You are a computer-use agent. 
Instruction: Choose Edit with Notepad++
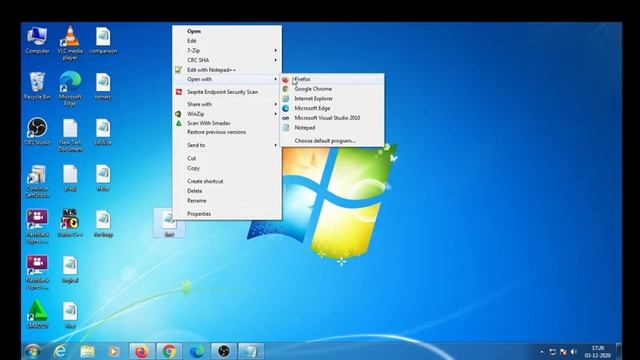[x=227, y=70]
